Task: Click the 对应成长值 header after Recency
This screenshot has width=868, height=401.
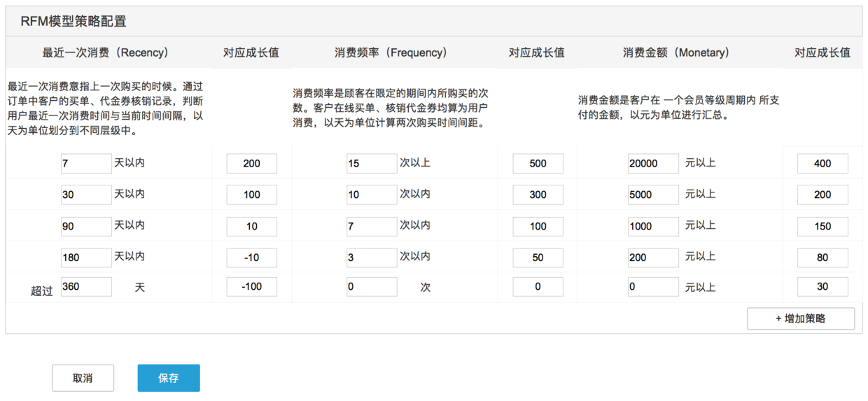Action: click(251, 52)
